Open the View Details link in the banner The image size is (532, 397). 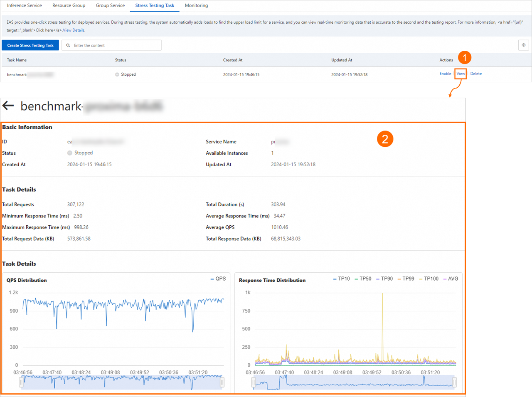tap(74, 30)
